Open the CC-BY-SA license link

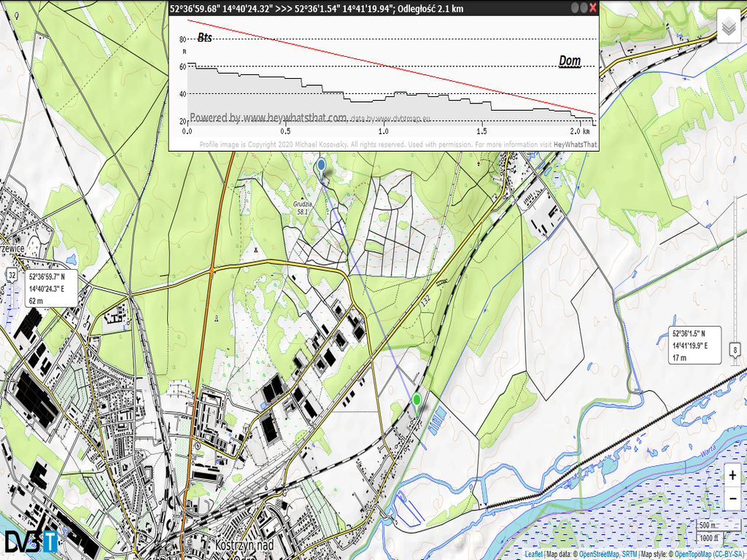pos(729,554)
